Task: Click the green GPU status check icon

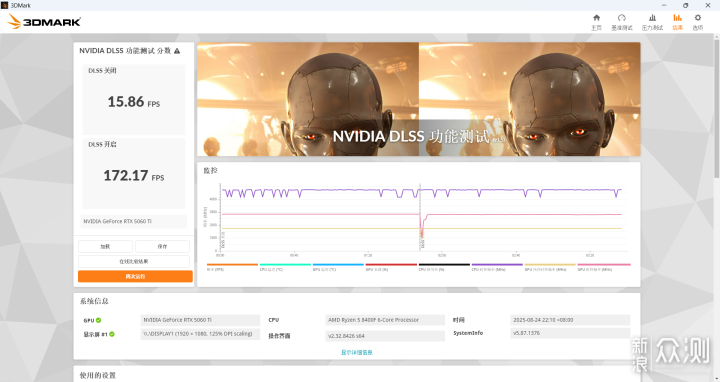Action: [x=99, y=320]
